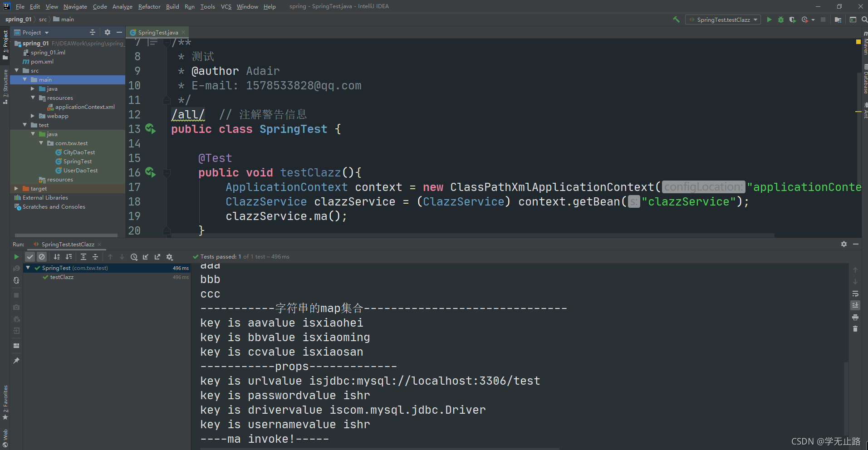Fold the testClazz method at line 16
The height and width of the screenshot is (450, 868).
[x=167, y=173]
